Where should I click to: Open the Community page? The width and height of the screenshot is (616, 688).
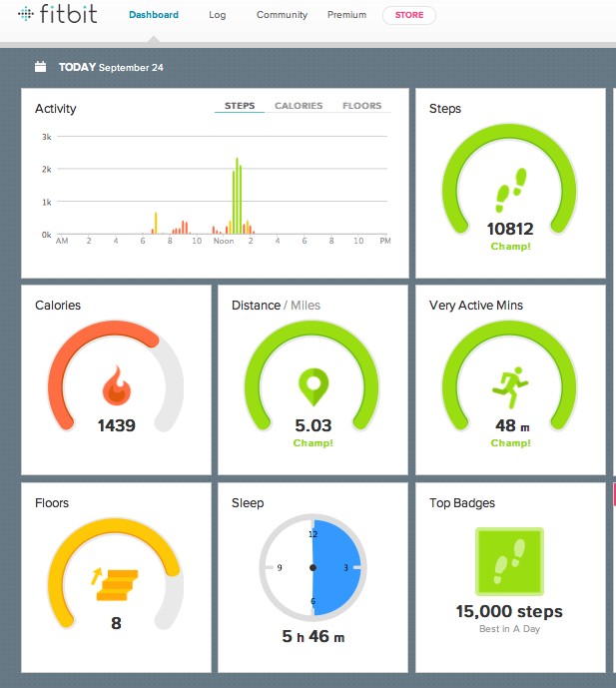tap(282, 15)
